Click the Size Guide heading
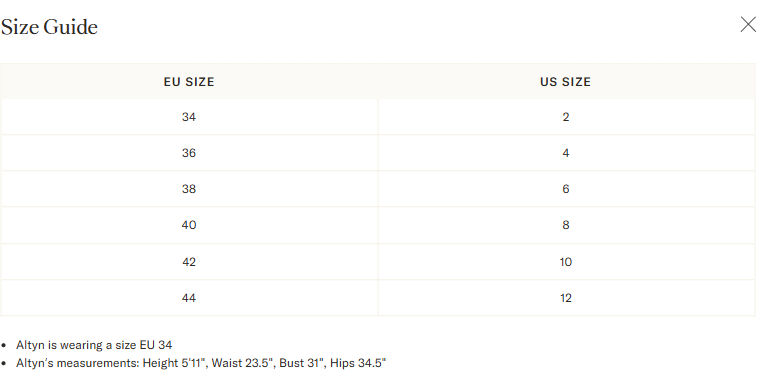The height and width of the screenshot is (385, 773). coord(49,27)
